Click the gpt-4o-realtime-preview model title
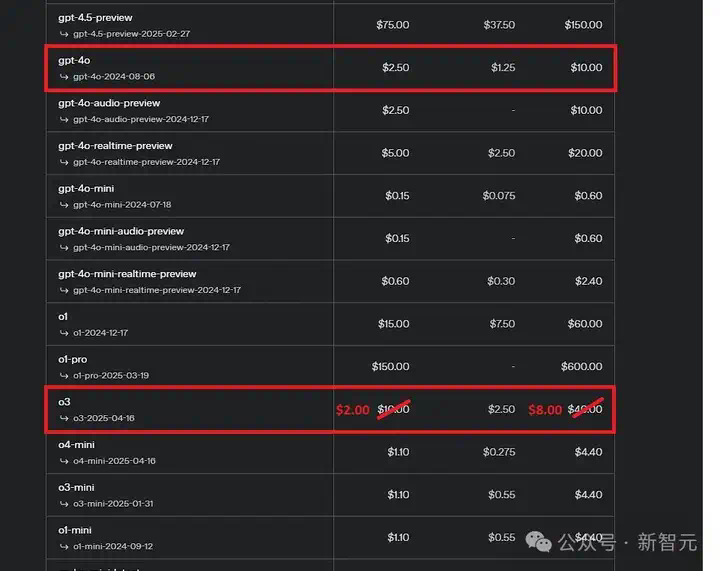The width and height of the screenshot is (720, 571). coord(115,146)
